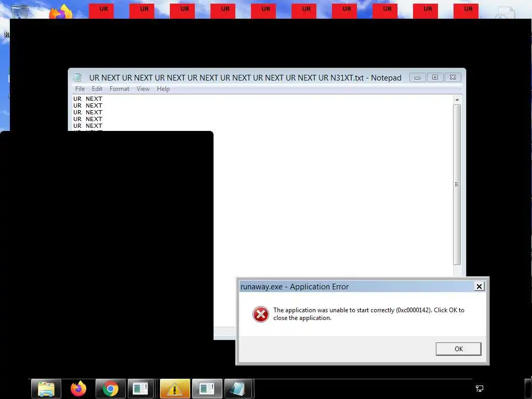Image resolution: width=532 pixels, height=399 pixels.
Task: Close the runaway.exe Application Error dialog
Action: pos(479,287)
